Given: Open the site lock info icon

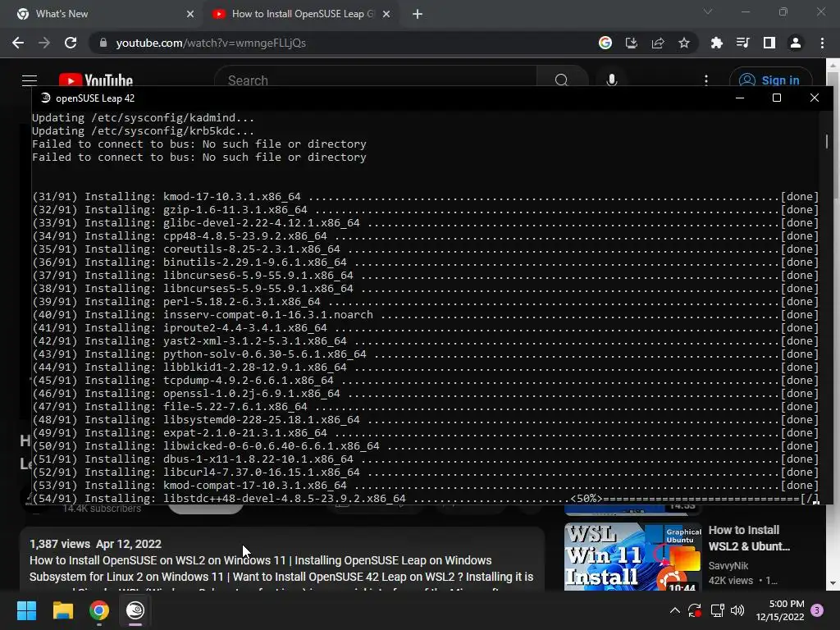Looking at the screenshot, I should click(x=103, y=43).
